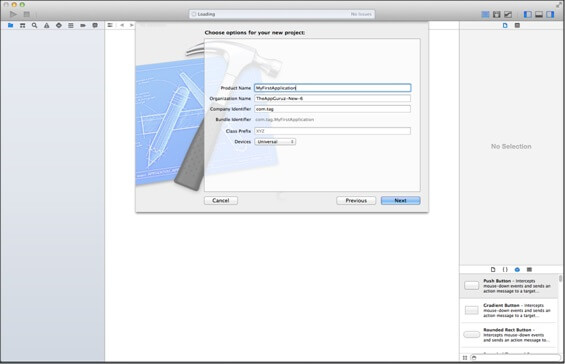Select Gradient Button in the object library
The height and width of the screenshot is (364, 565).
pos(508,310)
